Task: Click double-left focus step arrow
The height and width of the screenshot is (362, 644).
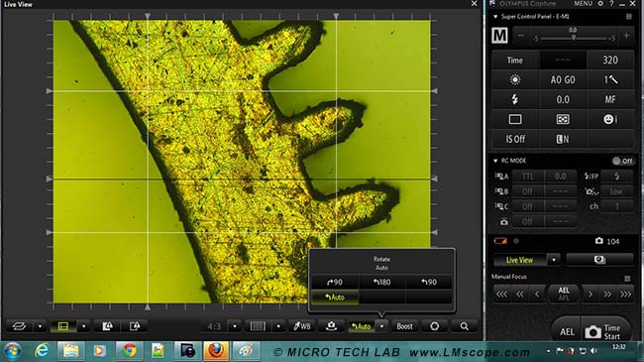Action: click(x=519, y=295)
